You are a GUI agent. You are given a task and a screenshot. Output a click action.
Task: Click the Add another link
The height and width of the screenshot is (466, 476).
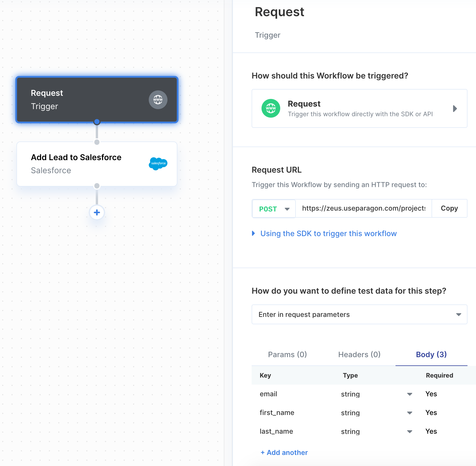tap(284, 453)
